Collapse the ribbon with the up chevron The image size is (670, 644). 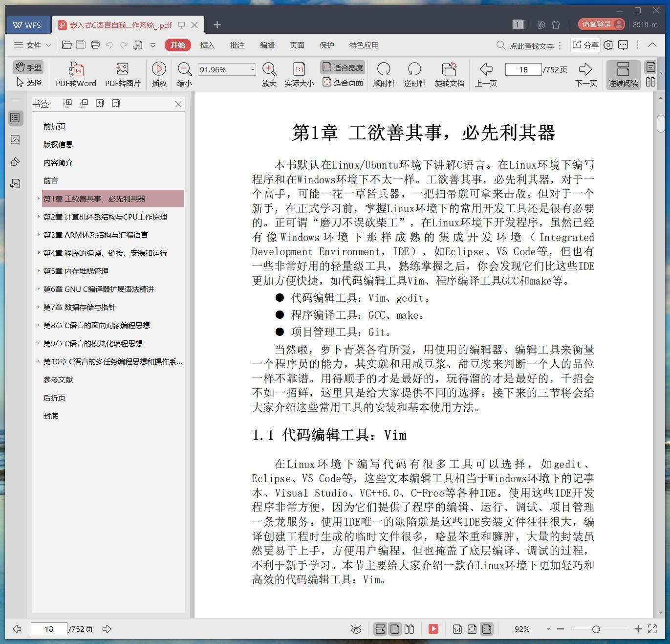coord(652,45)
